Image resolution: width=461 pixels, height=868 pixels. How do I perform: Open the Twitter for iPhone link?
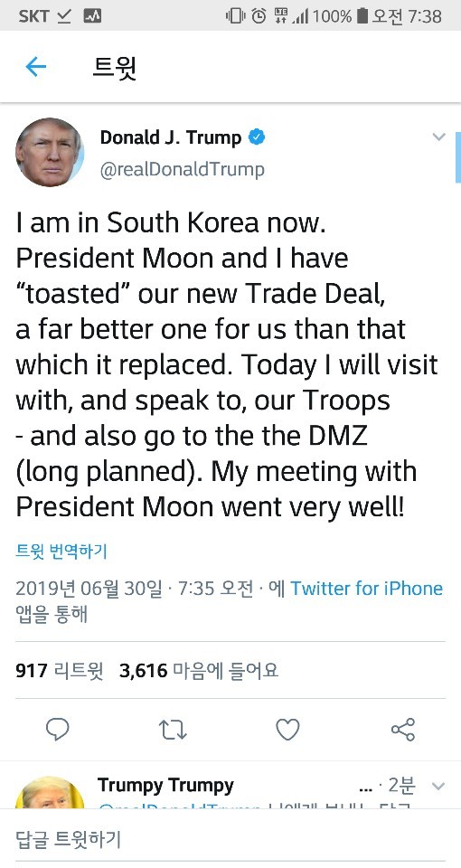(x=366, y=588)
